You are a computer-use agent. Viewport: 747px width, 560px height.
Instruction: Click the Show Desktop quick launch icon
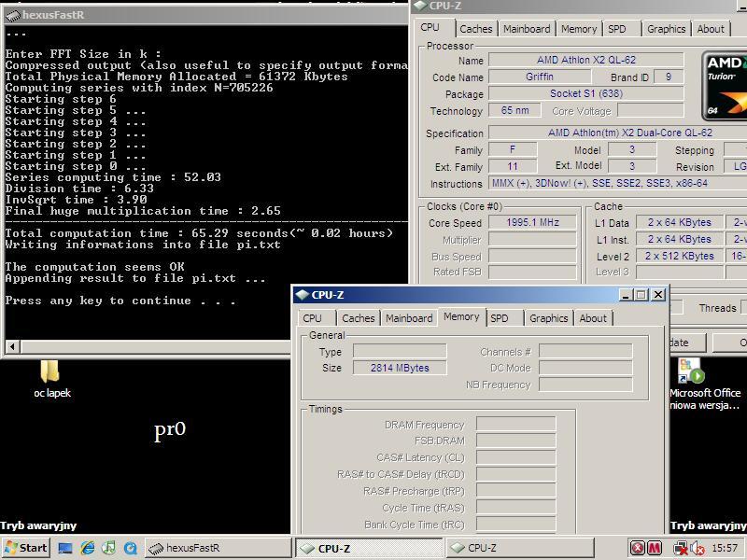coord(65,548)
